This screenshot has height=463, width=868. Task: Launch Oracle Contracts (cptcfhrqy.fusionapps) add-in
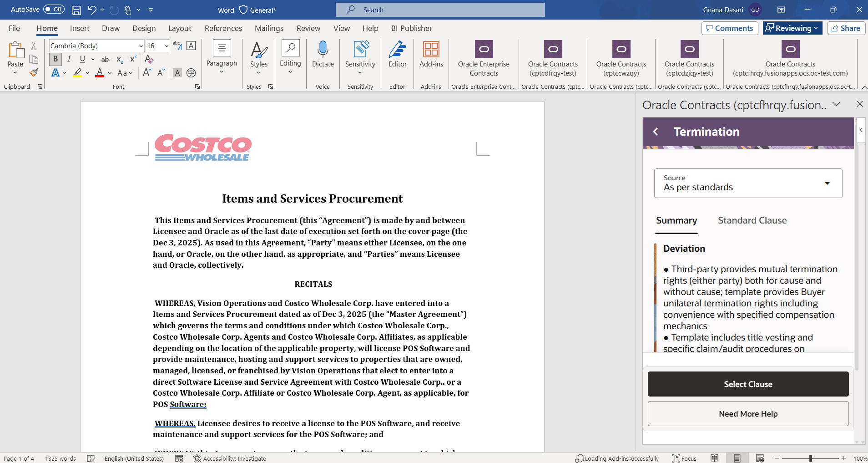coord(791,59)
